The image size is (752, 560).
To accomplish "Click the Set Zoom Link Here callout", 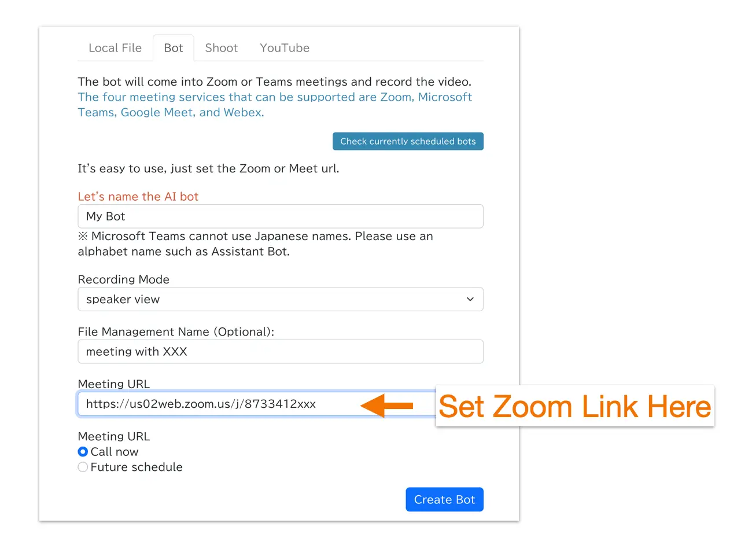I will (574, 406).
